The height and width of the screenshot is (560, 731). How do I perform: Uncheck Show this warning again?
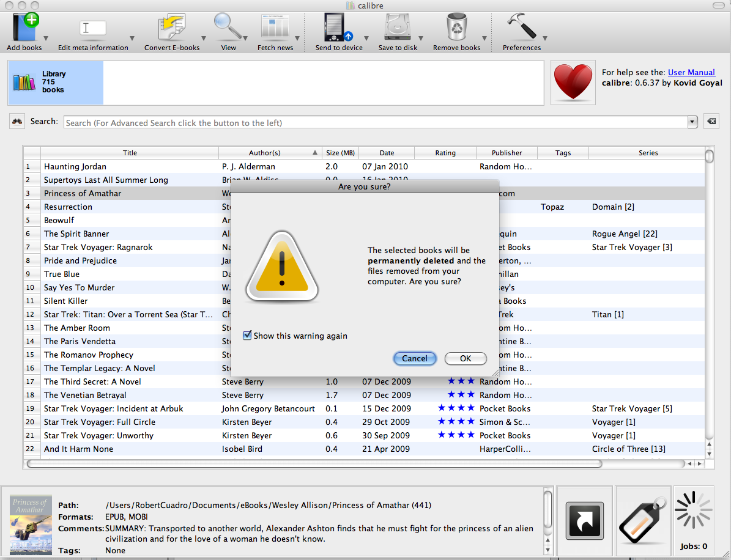click(247, 336)
